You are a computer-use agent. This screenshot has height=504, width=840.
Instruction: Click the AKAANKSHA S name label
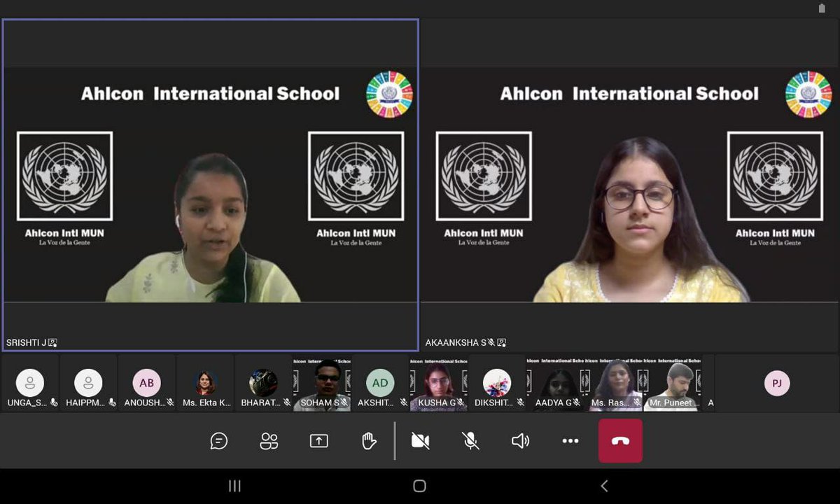pyautogui.click(x=455, y=342)
